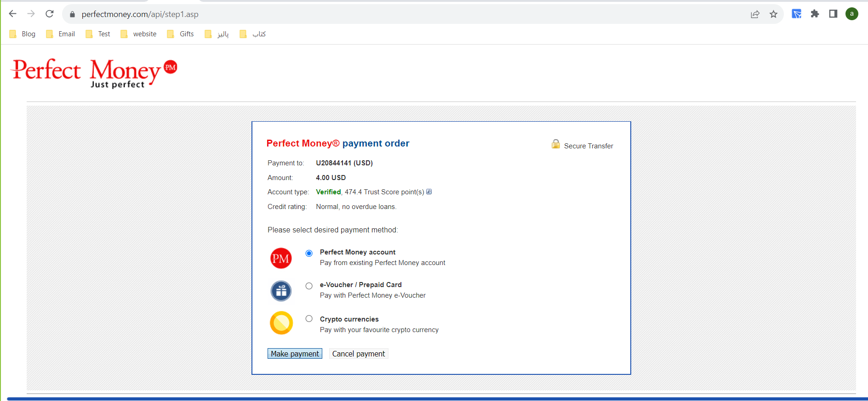Viewport: 868px width, 401px height.
Task: Click 'Pay with your favourite crypto currency'
Action: point(379,330)
